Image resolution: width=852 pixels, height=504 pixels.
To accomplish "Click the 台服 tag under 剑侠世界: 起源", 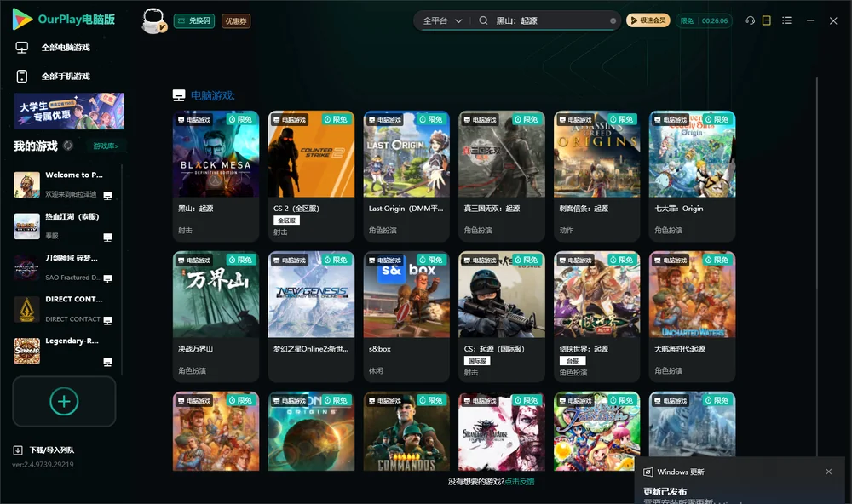I will pyautogui.click(x=573, y=361).
